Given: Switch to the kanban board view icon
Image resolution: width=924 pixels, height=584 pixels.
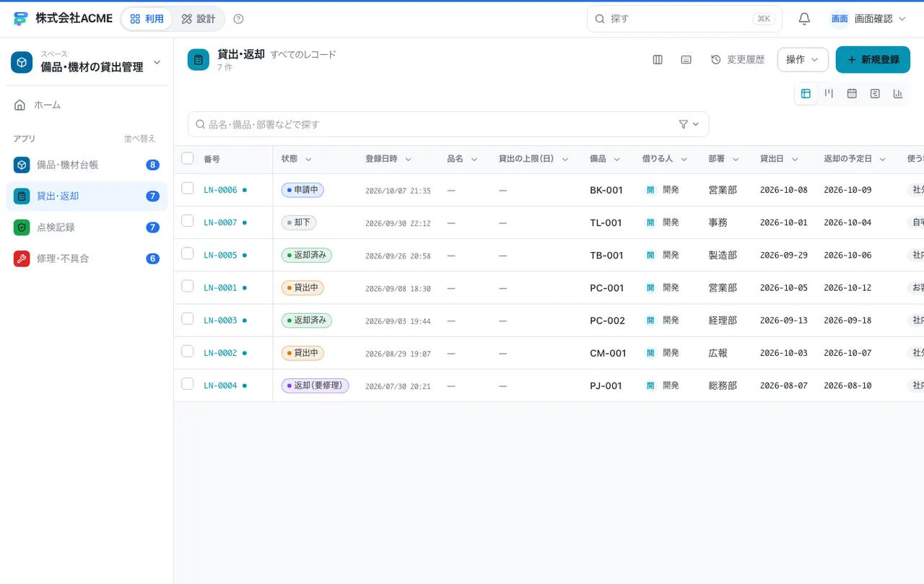Looking at the screenshot, I should [x=829, y=94].
